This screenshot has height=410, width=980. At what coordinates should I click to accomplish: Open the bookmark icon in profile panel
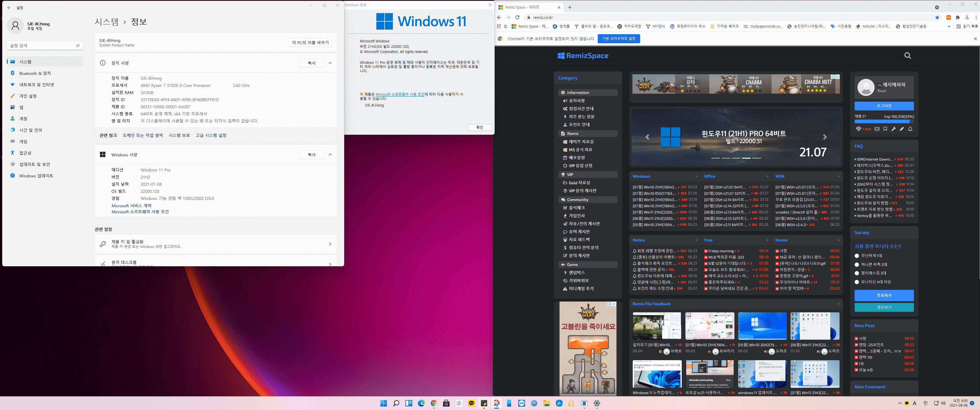885,129
